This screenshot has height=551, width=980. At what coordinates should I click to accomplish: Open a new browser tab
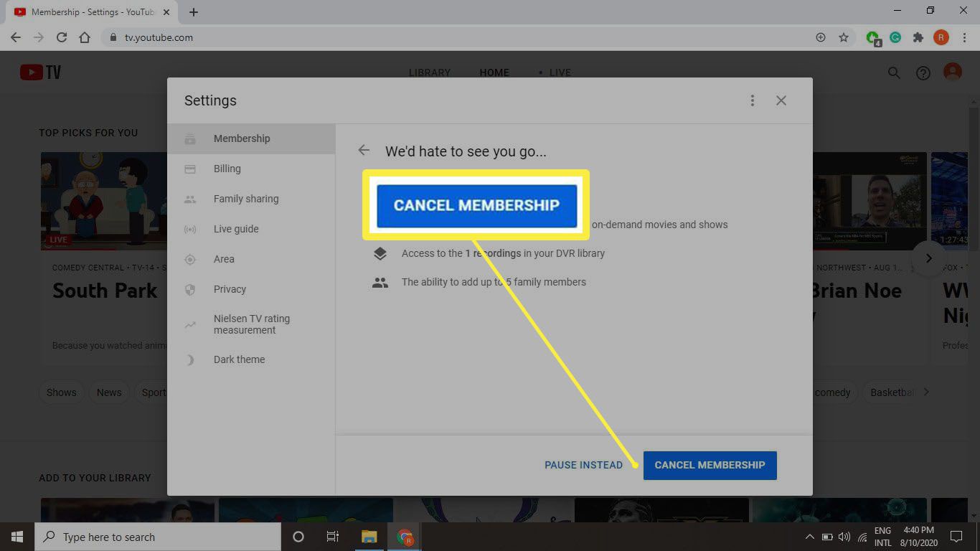(x=194, y=11)
